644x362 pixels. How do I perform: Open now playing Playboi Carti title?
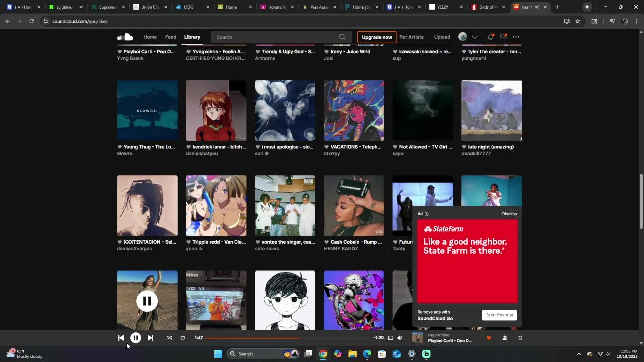(x=450, y=341)
